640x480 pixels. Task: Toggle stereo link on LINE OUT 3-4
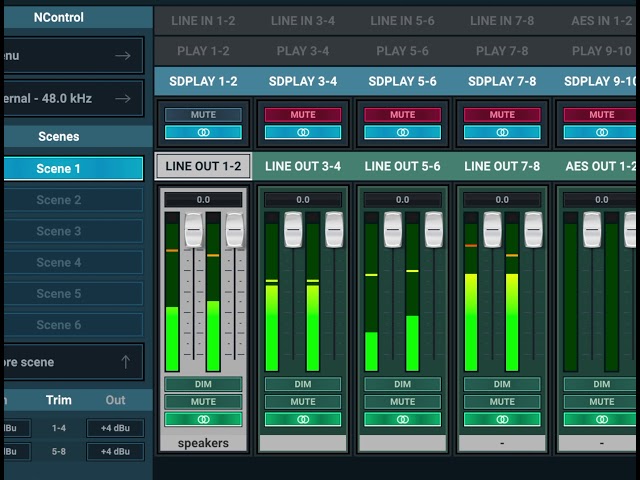(303, 419)
